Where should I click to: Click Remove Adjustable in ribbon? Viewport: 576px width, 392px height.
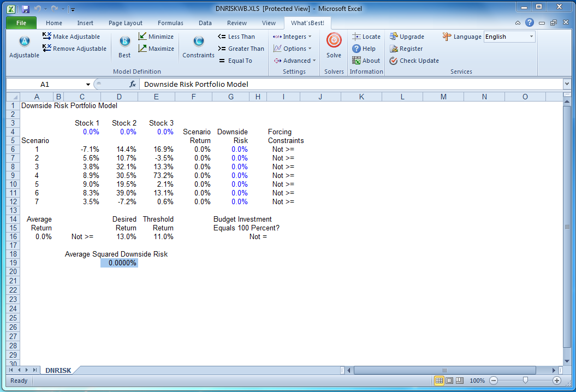tap(74, 49)
